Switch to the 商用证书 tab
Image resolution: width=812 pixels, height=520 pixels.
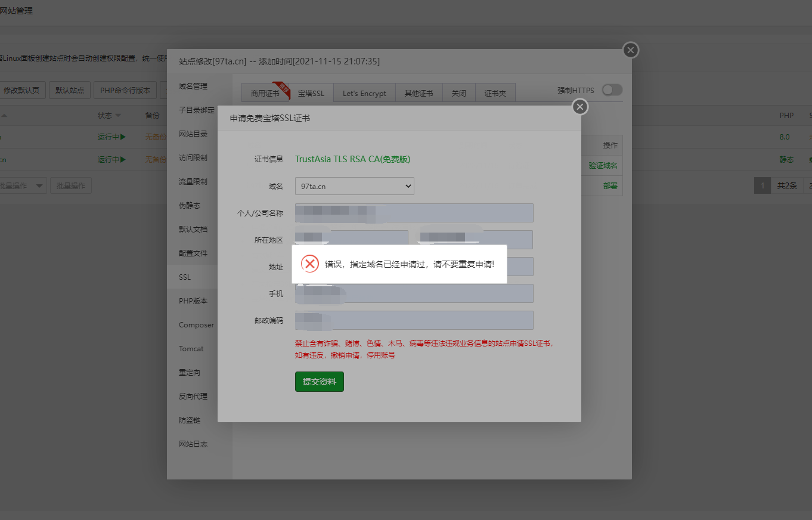pos(265,94)
